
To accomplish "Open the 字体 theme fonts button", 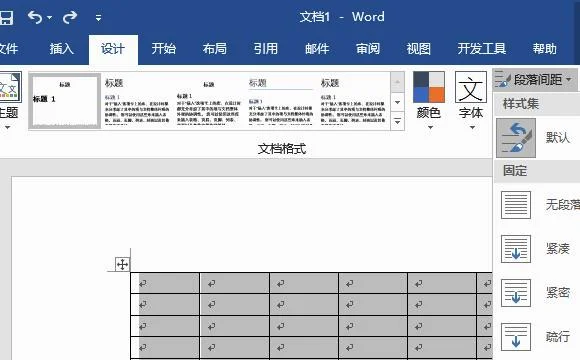I will 471,100.
